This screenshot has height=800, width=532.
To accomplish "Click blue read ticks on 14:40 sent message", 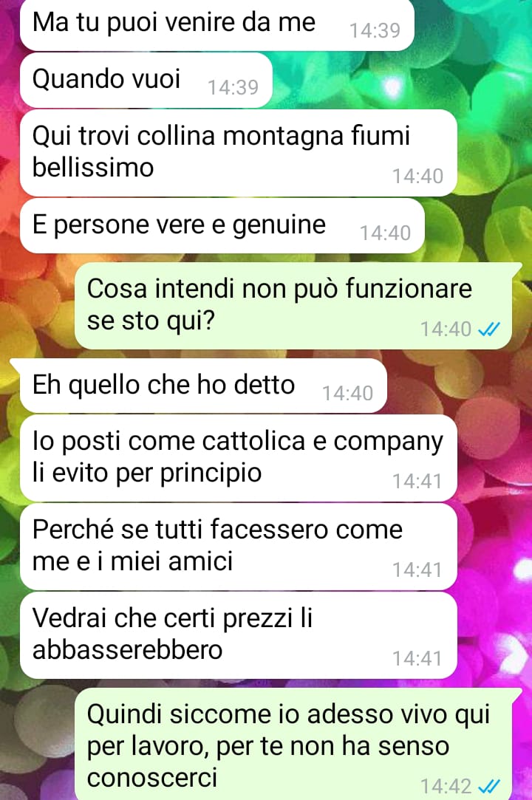I will point(488,329).
